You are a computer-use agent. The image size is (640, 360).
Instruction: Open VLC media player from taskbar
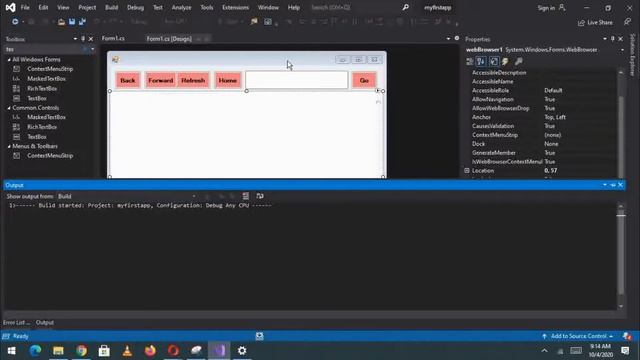tap(127, 350)
